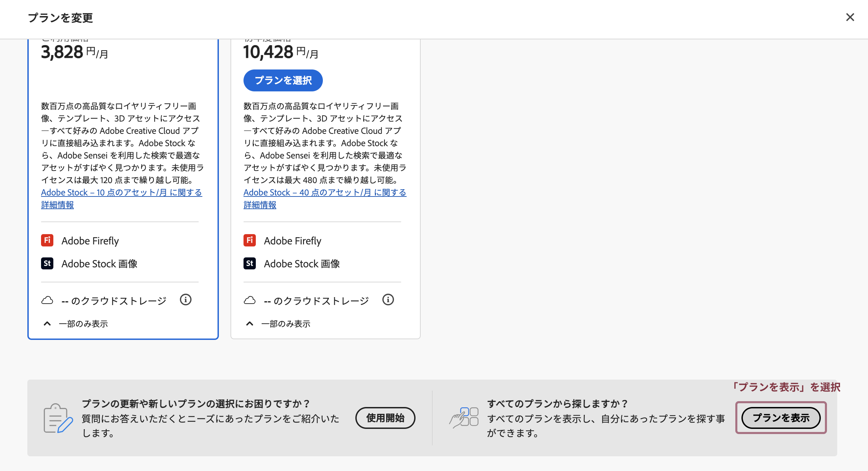Viewport: 868px width, 471px height.
Task: Collapse 一部のみ表示 in 10,428円 plan
Action: coord(278,324)
